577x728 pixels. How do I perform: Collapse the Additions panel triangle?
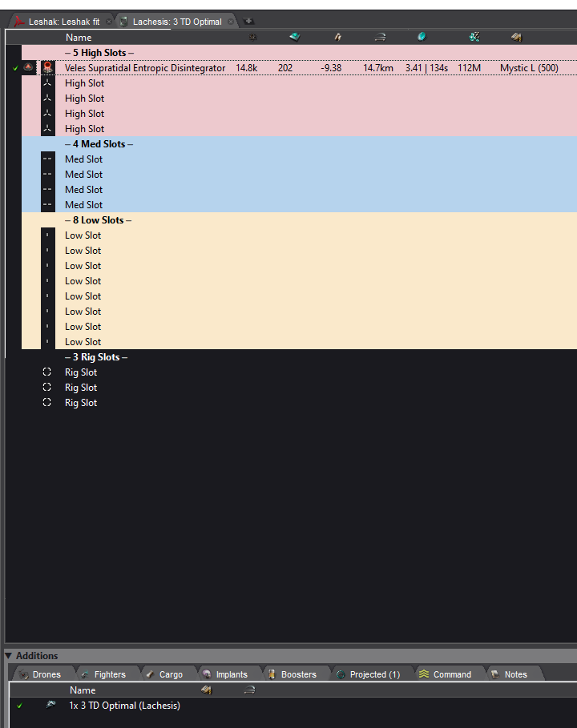[x=8, y=656]
